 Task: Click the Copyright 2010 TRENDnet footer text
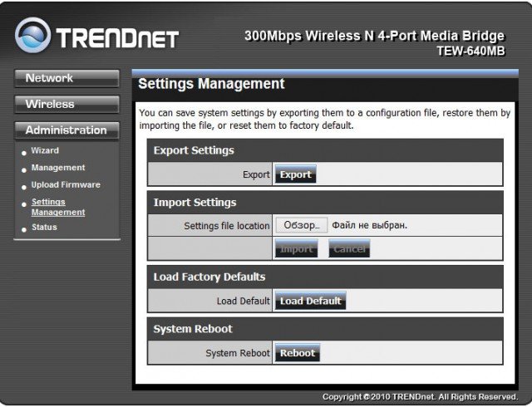420,397
